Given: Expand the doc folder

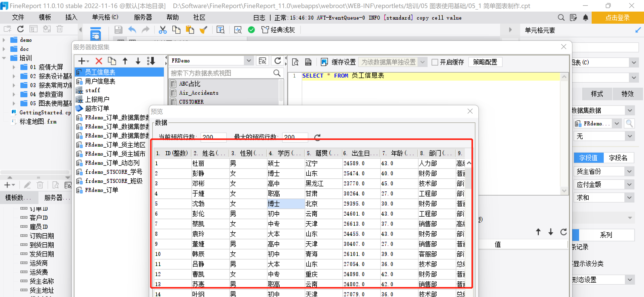Looking at the screenshot, I should point(4,49).
